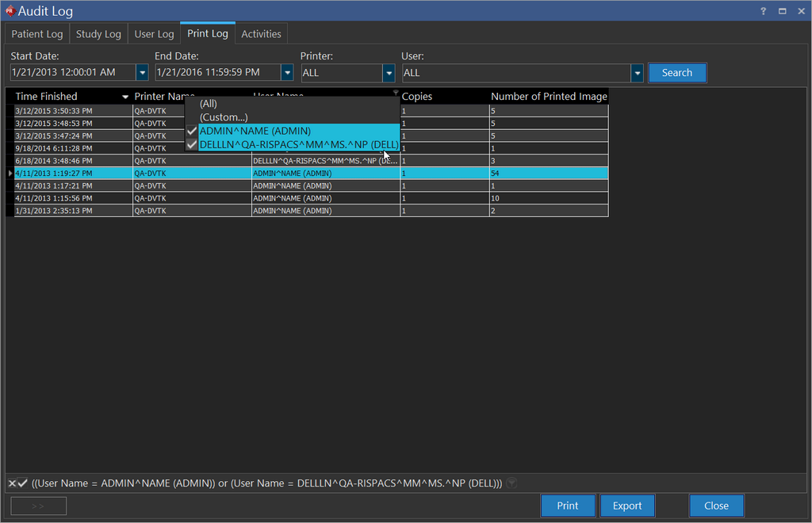This screenshot has height=523, width=812.
Task: Open the End Date dropdown arrow
Action: pyautogui.click(x=287, y=73)
